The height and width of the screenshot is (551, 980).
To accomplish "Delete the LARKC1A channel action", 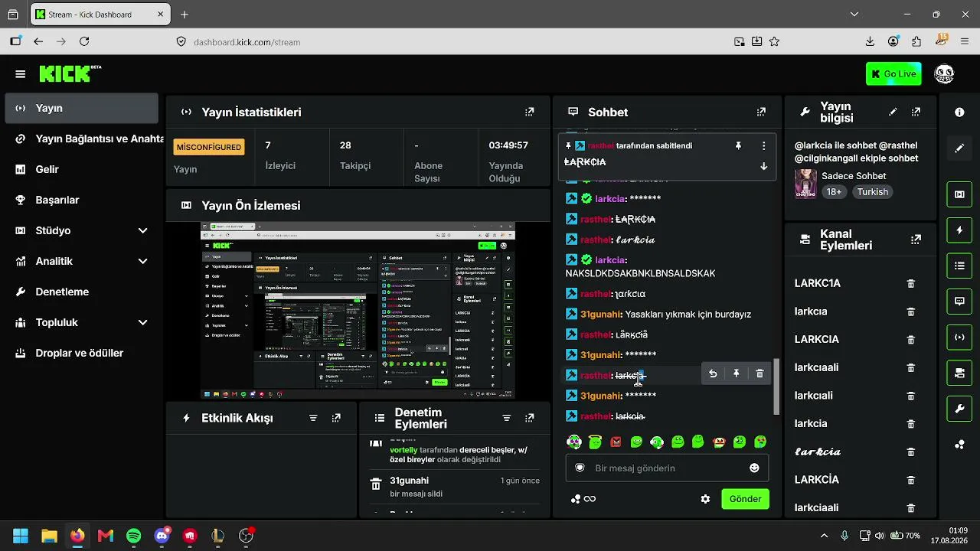I will pos(911,283).
